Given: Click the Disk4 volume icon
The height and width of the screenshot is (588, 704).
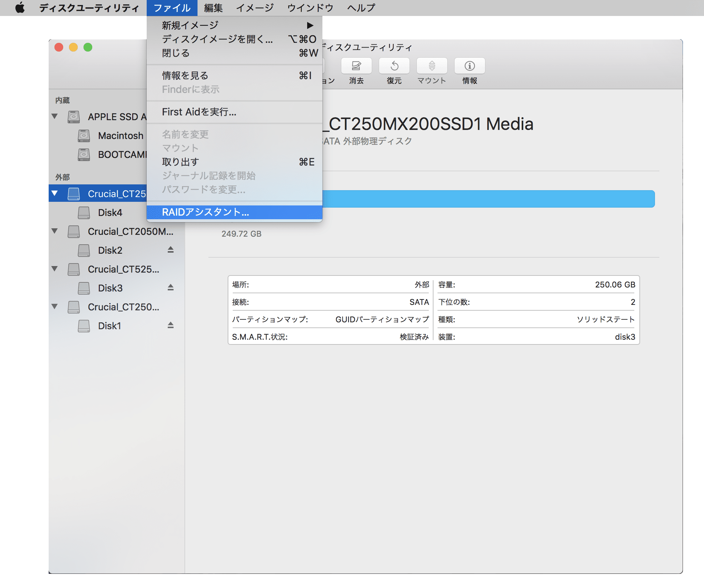Looking at the screenshot, I should (x=84, y=213).
